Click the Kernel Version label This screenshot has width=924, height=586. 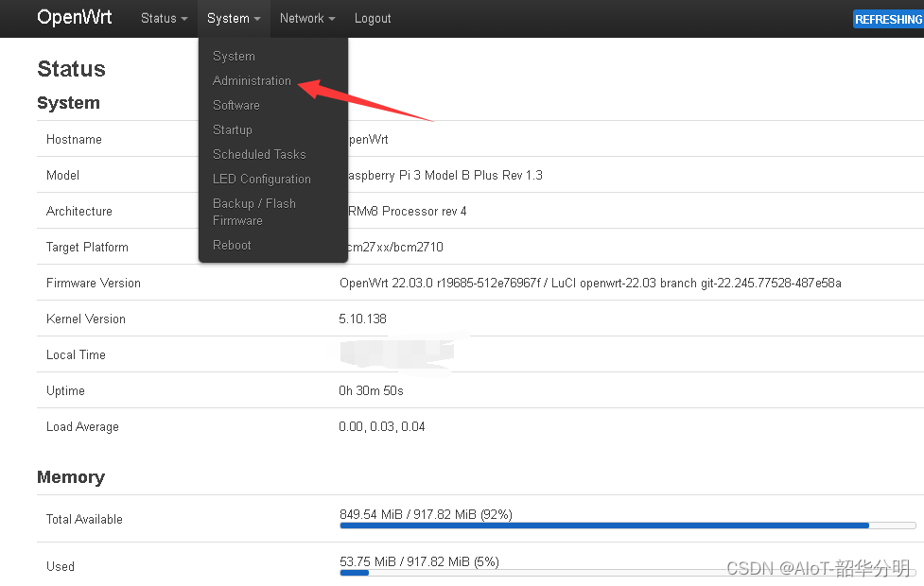[x=86, y=319]
